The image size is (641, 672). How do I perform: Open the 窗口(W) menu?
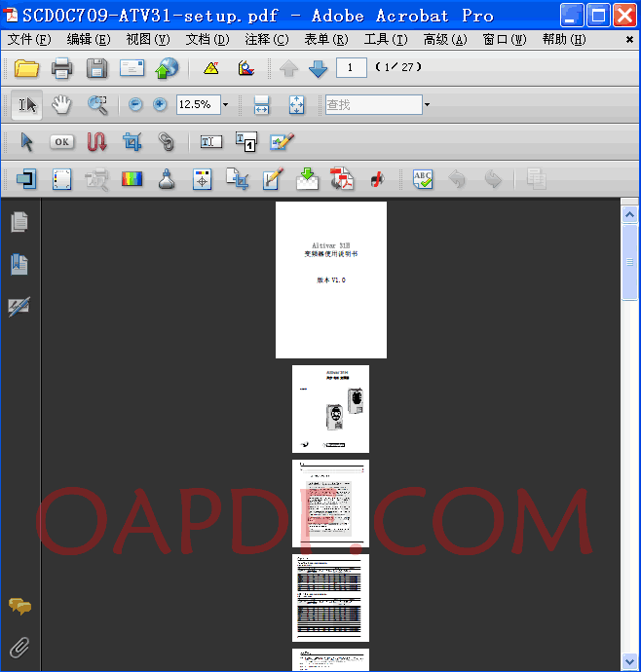pos(505,39)
